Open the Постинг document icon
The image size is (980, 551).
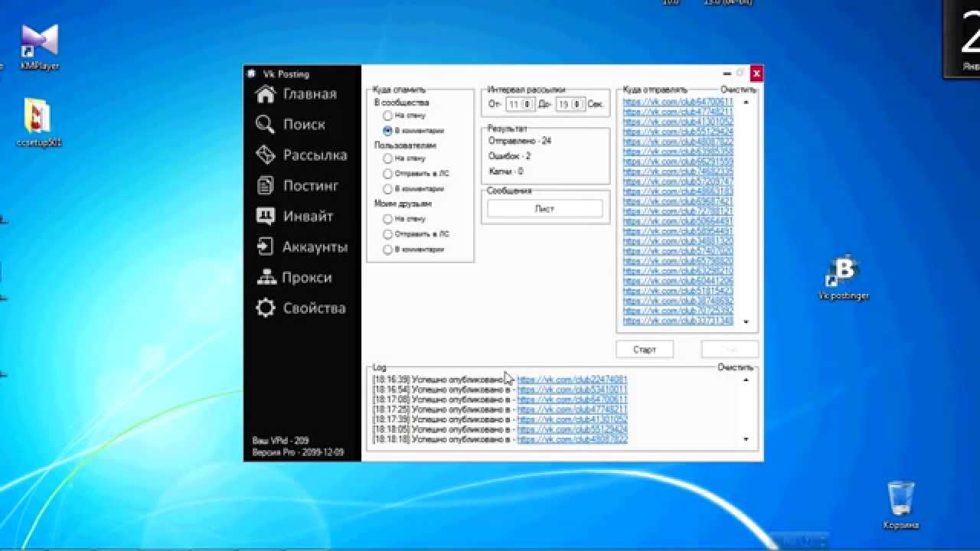pyautogui.click(x=266, y=186)
